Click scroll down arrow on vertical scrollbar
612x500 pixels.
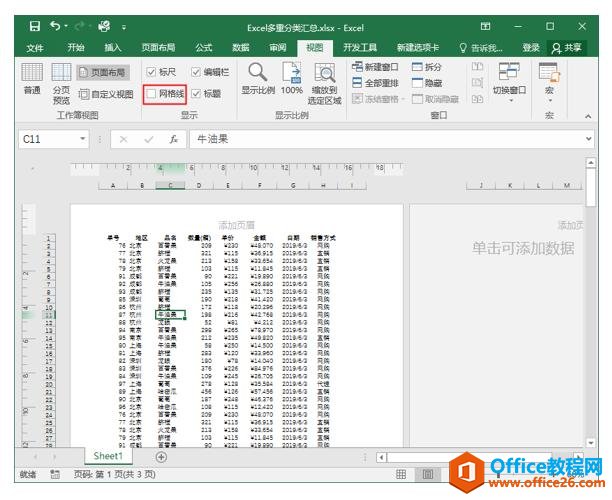tap(591, 443)
